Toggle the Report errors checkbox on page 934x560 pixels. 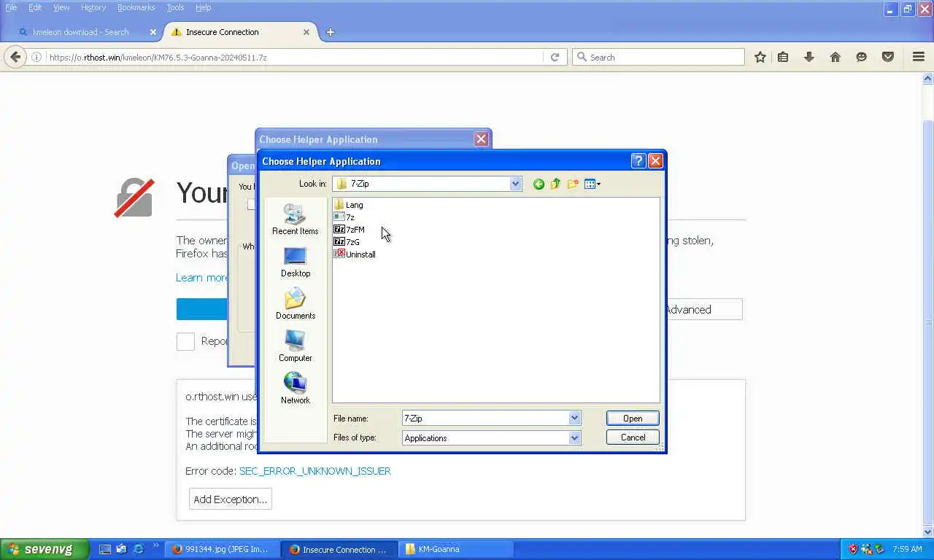pyautogui.click(x=185, y=341)
